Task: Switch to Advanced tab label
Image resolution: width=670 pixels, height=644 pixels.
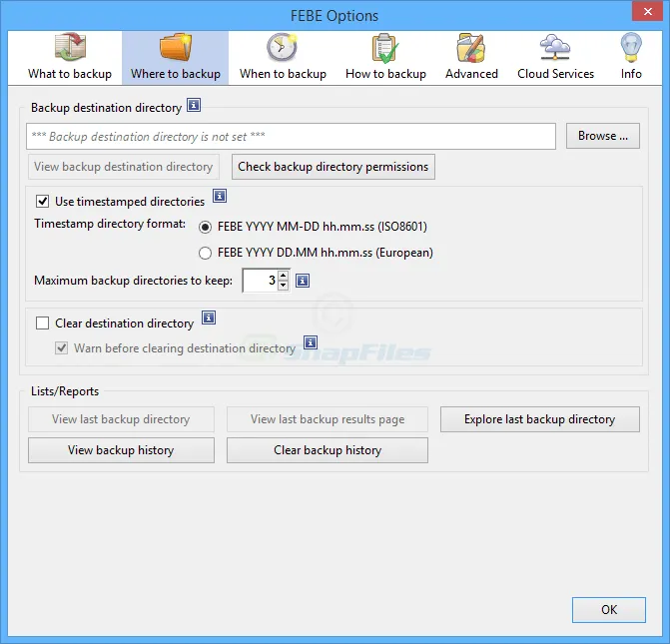Action: (471, 74)
